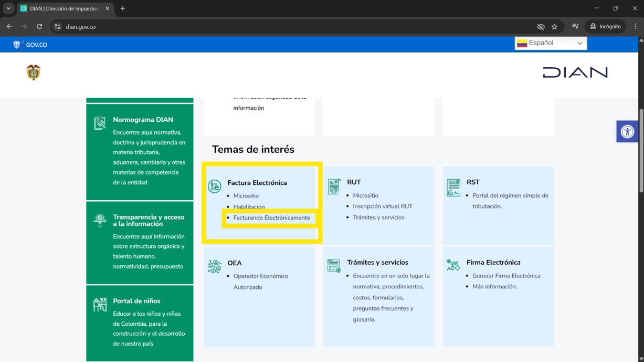Click the Firma Electrónica card icon

tap(453, 265)
